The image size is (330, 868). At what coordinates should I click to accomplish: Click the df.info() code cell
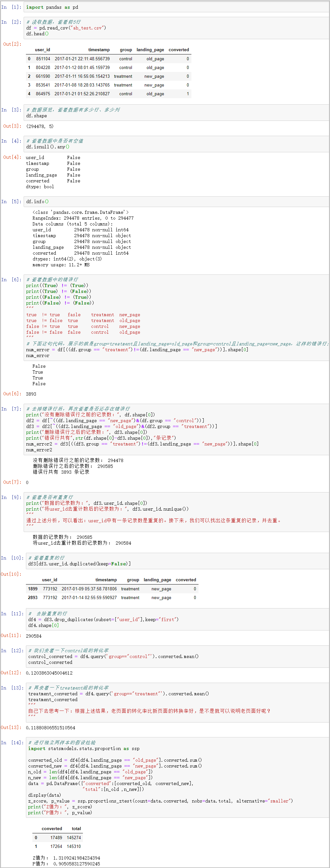(176, 202)
